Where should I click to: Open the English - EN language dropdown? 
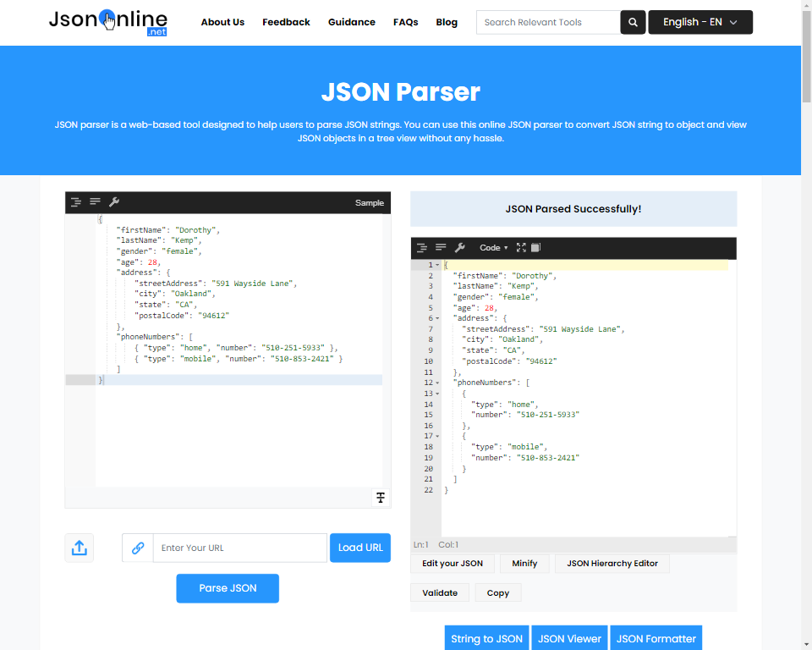tap(700, 22)
